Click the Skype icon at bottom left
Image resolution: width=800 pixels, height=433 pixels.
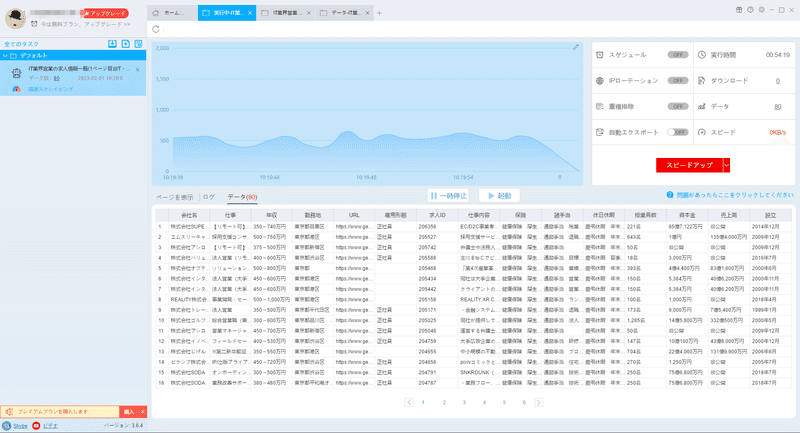[6, 425]
